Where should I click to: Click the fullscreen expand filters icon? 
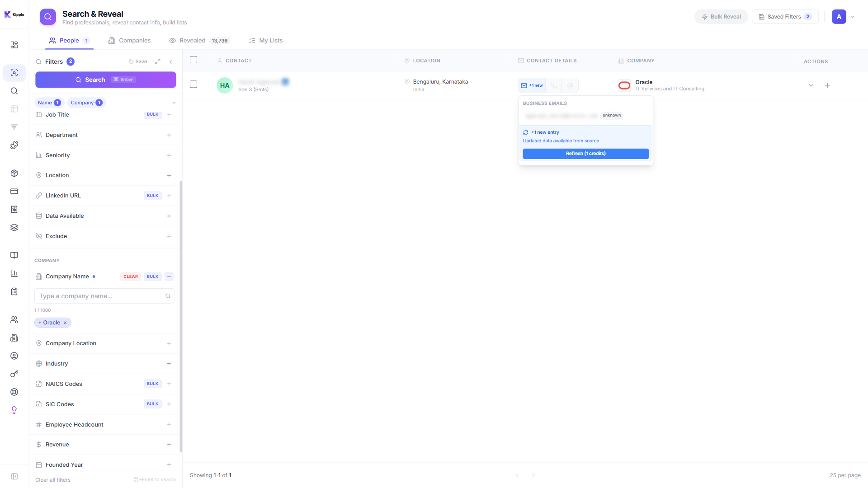point(158,61)
